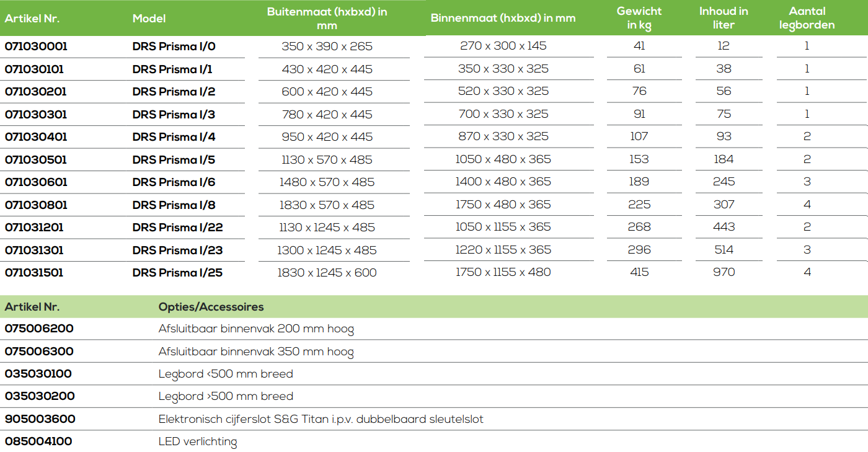Click Afsluitbaar binnenvak 350 mm hoog

click(256, 352)
